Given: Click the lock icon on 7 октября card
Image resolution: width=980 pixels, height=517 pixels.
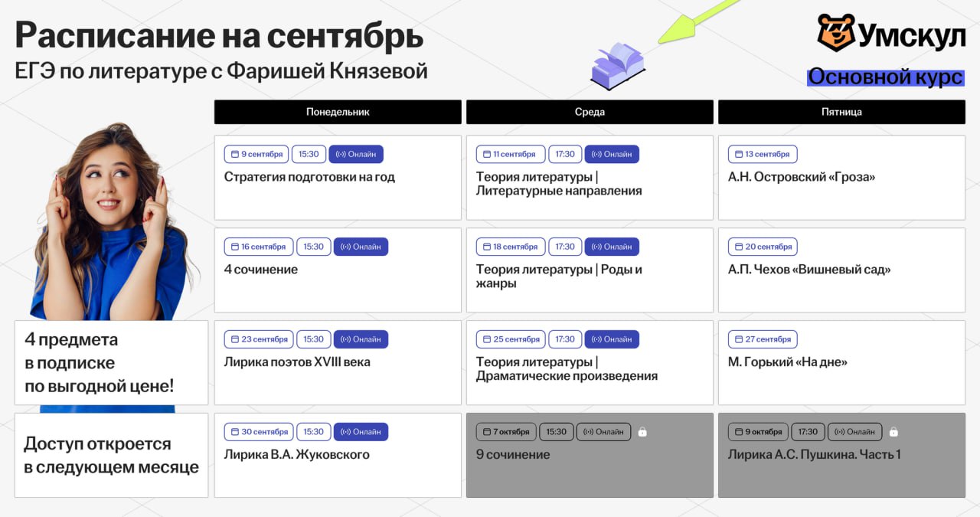Looking at the screenshot, I should pyautogui.click(x=642, y=432).
